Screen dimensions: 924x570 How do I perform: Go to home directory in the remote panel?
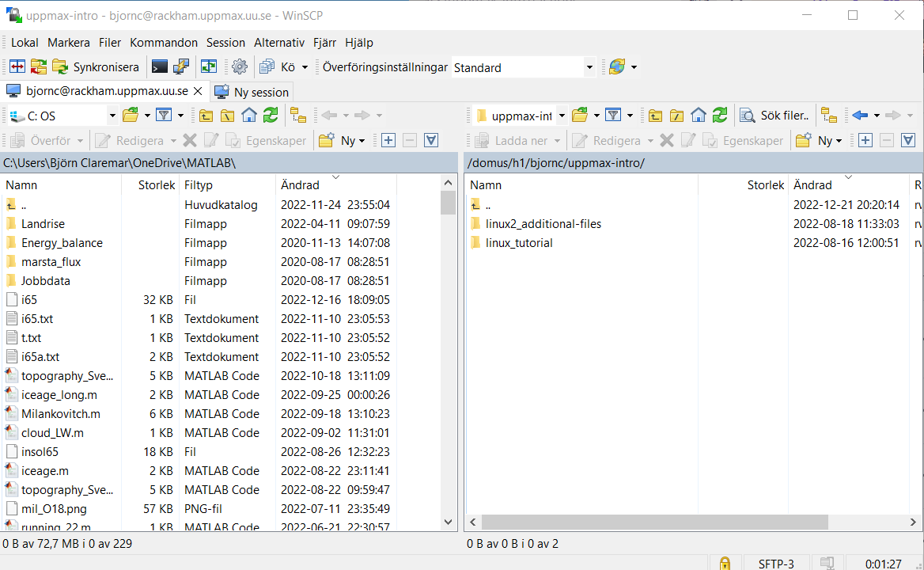coord(698,115)
